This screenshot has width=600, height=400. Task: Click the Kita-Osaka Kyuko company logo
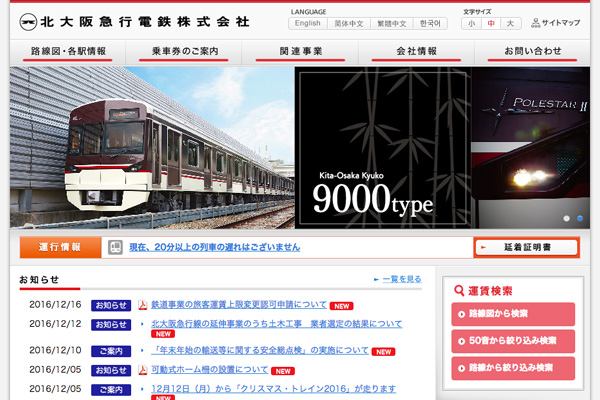134,21
